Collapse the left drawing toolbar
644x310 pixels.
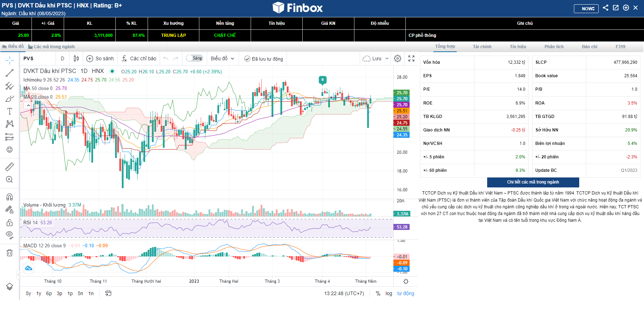click(18, 275)
